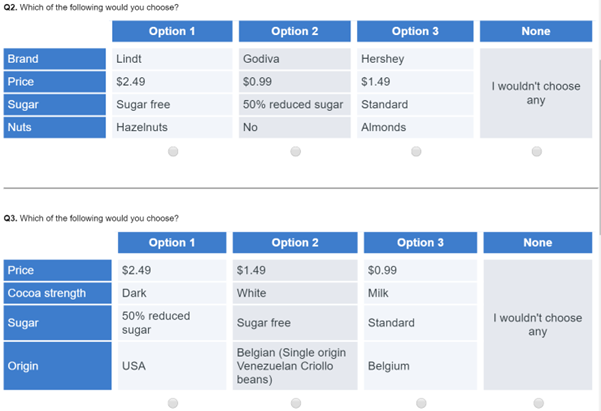Click Q2 Option 1 header
The width and height of the screenshot is (601, 411).
[x=172, y=31]
